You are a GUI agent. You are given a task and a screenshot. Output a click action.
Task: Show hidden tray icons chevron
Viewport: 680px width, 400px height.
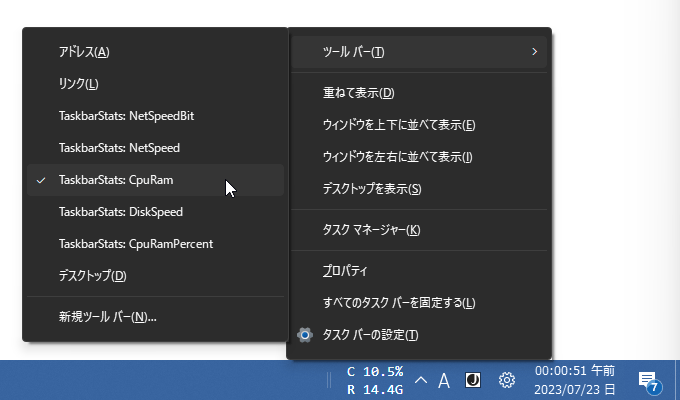point(421,380)
